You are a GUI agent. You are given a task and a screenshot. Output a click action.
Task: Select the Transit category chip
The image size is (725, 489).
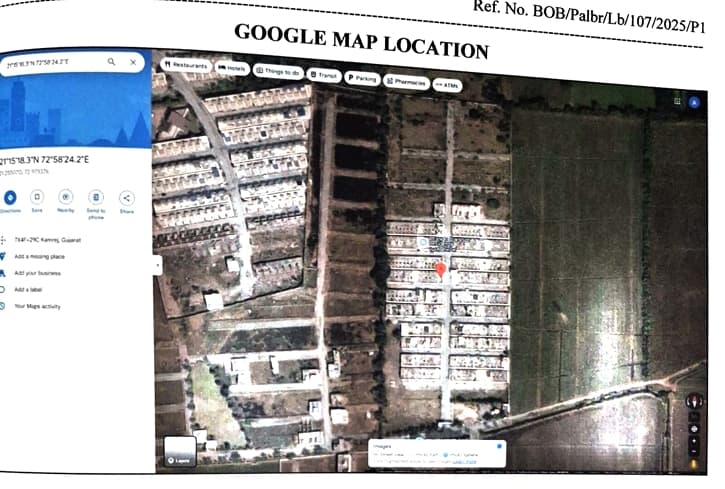point(324,75)
